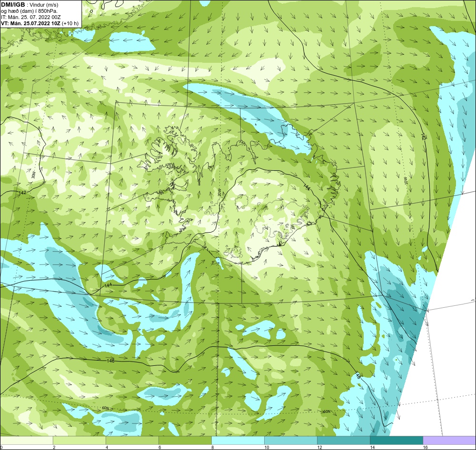Click the legend scale number '8'
The image size is (476, 450).
pos(212,447)
